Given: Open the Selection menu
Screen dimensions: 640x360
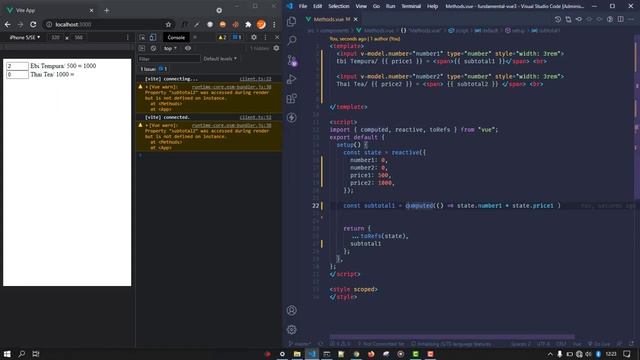Looking at the screenshot, I should (x=339, y=6).
